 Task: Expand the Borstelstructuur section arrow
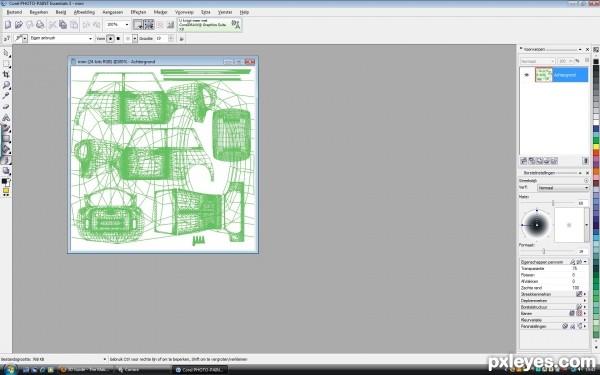coord(585,307)
